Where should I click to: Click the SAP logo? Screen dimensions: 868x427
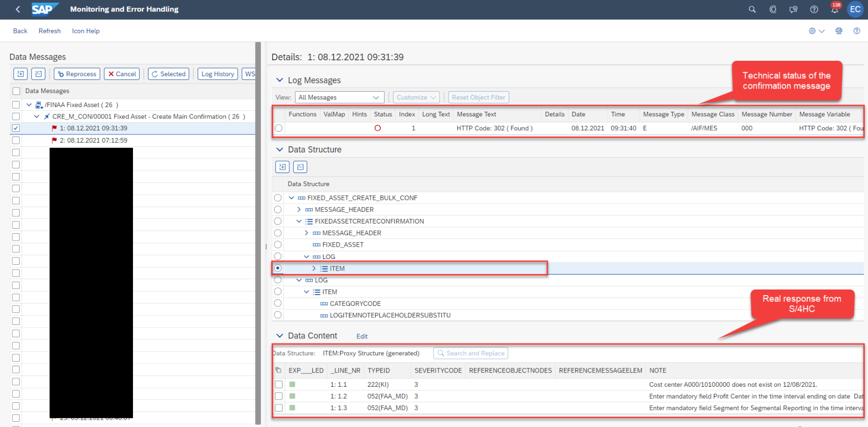(44, 9)
